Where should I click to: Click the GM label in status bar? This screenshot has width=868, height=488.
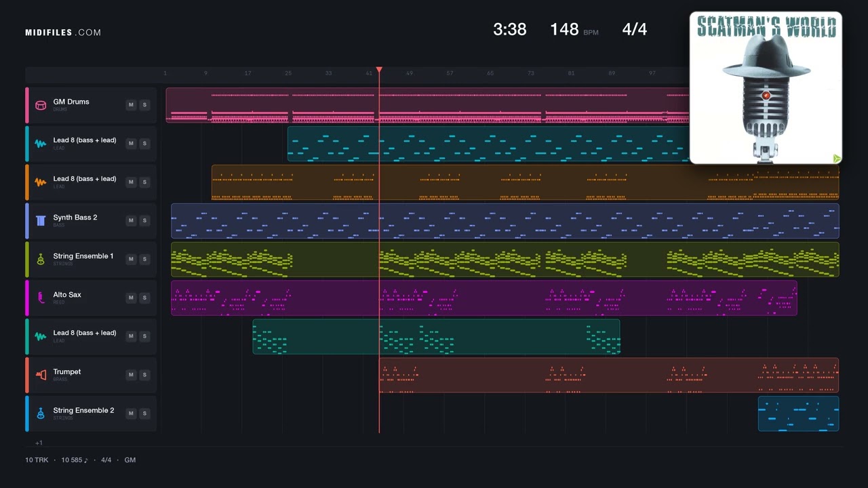coord(130,460)
